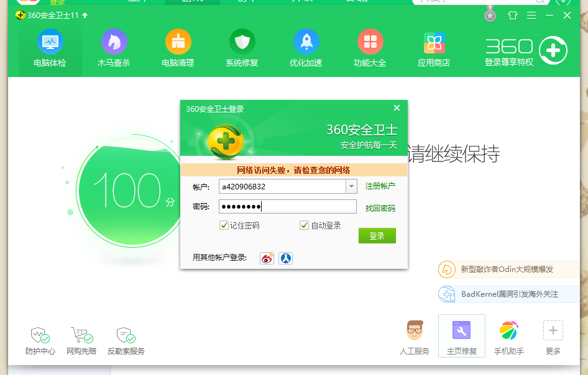Viewport: 588px width, 375px height.
Task: Open the 电脑清理 cleanup tab
Action: tap(178, 48)
